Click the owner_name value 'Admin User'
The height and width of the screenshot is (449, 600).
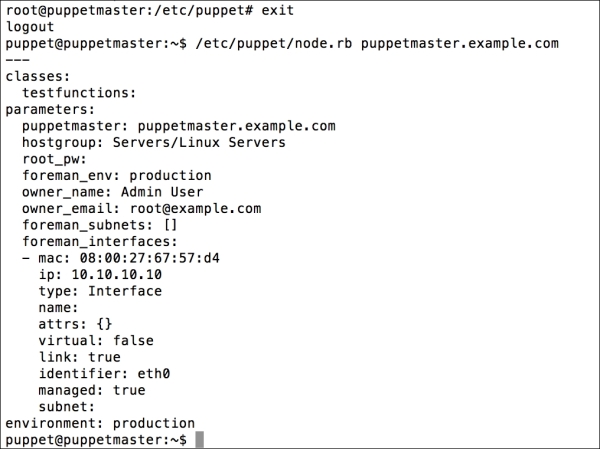coord(161,192)
